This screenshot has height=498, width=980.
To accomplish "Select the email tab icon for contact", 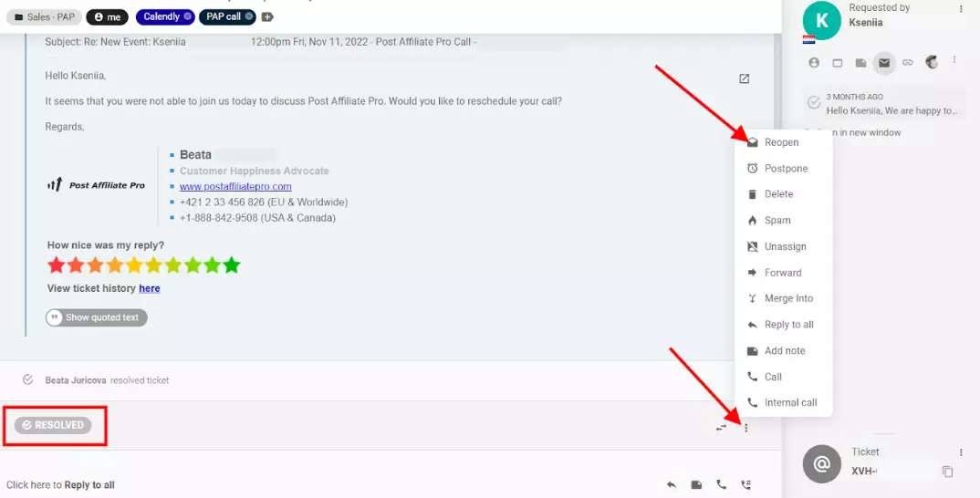I will 882,62.
